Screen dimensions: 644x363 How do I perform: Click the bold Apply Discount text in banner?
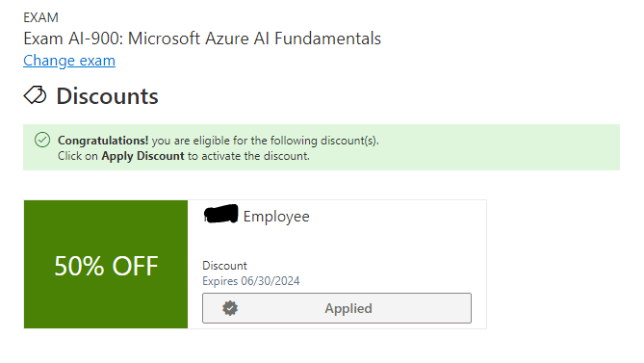point(142,156)
